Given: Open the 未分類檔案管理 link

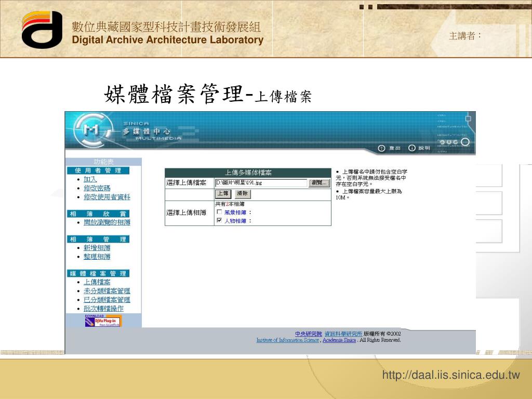Looking at the screenshot, I should coord(107,291).
